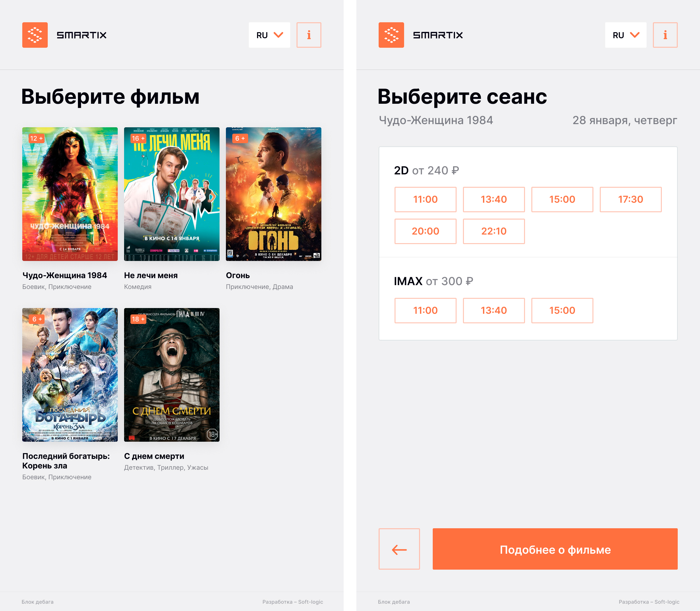Choose IMAX session at 13:40
The width and height of the screenshot is (700, 611).
pos(494,310)
